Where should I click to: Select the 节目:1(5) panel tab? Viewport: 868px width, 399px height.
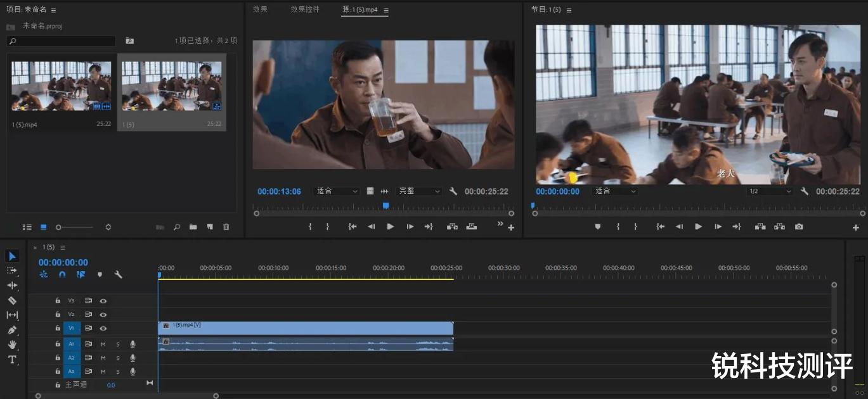546,9
